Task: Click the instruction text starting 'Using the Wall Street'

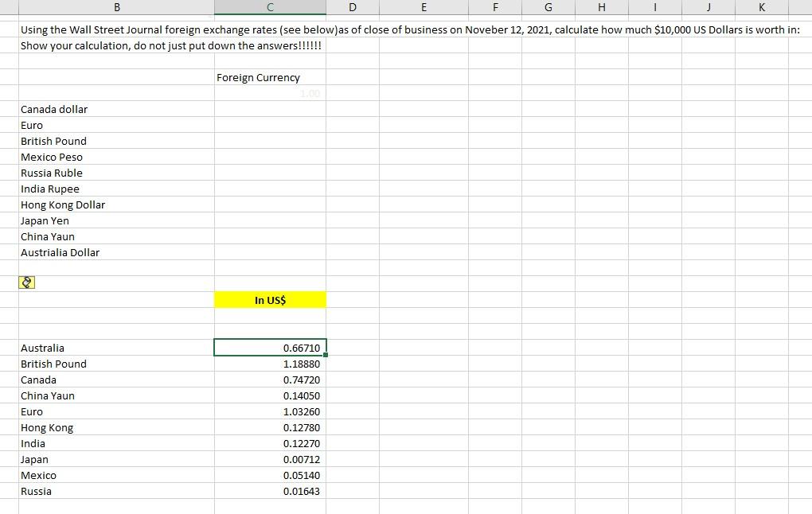Action: [410, 30]
